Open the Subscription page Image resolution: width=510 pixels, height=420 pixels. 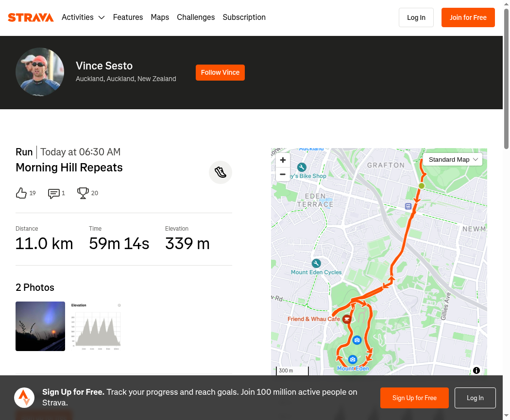coord(244,17)
